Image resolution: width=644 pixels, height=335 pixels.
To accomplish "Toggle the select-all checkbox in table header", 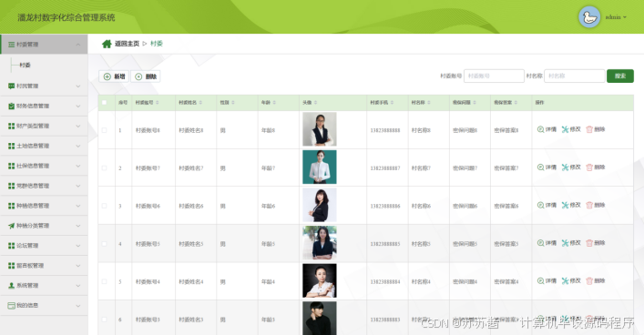I will pos(105,103).
